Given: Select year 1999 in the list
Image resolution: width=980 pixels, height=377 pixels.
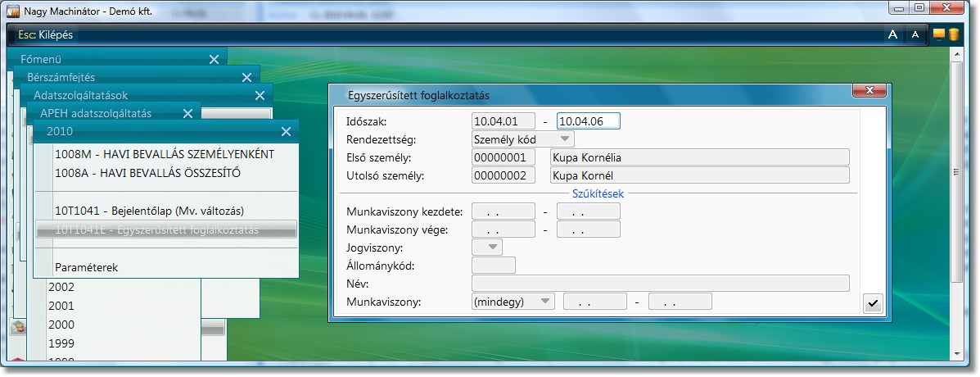Looking at the screenshot, I should coord(61,343).
